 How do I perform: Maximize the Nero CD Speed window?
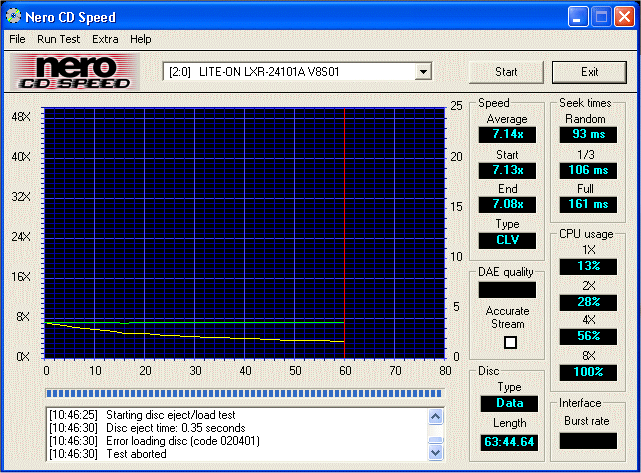(601, 17)
